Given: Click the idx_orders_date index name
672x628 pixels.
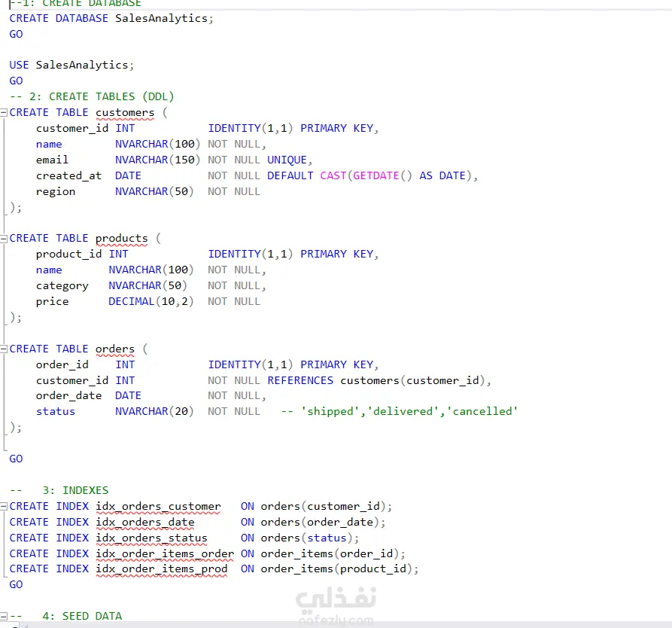Looking at the screenshot, I should click(x=144, y=522).
